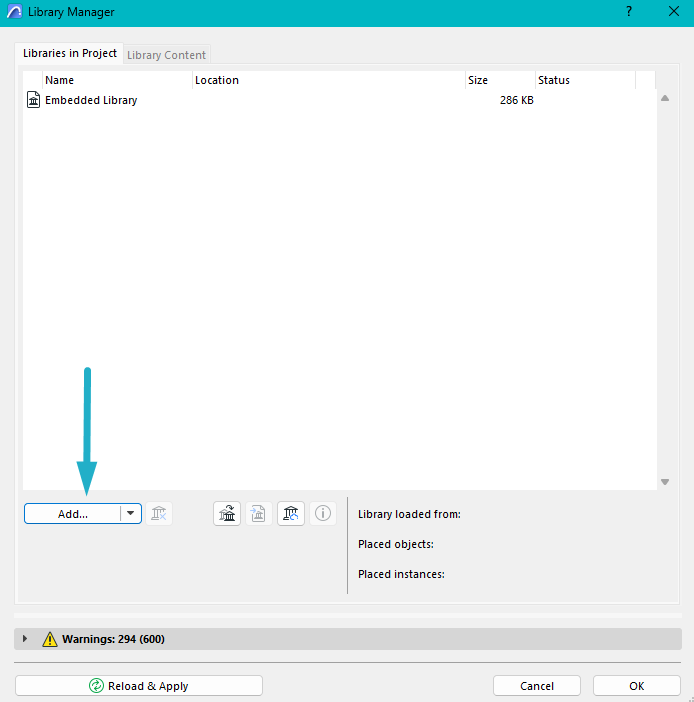The width and height of the screenshot is (694, 702).
Task: Select the Libraries in Project tab
Action: 69,53
